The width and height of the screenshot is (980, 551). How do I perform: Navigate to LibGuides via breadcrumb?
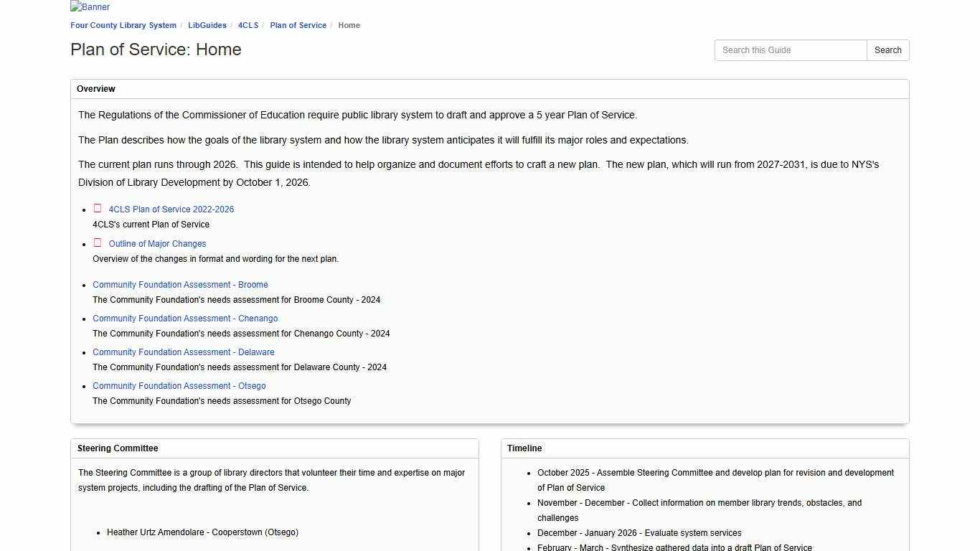point(207,25)
